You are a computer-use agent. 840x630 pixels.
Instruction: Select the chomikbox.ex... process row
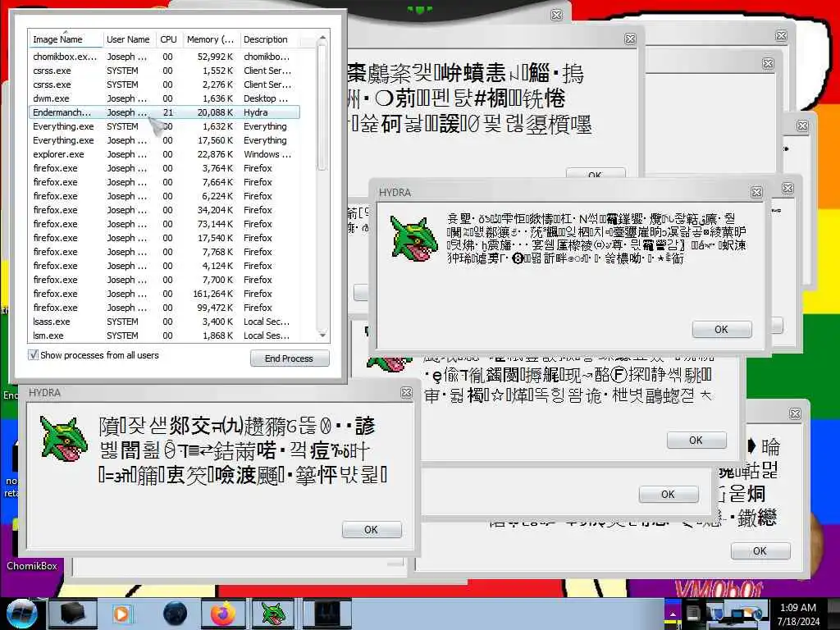[164, 57]
